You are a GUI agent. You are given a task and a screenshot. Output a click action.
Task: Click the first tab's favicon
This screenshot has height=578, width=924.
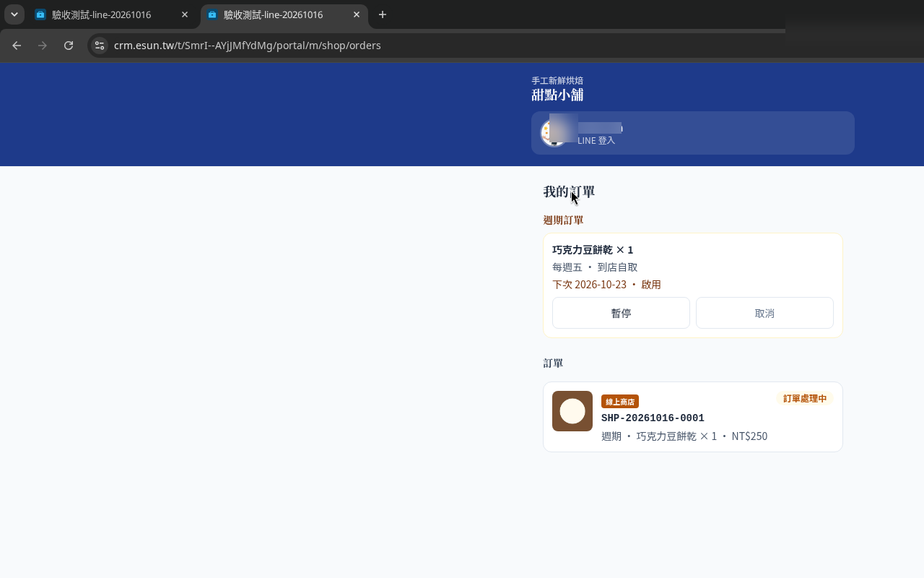tap(40, 14)
